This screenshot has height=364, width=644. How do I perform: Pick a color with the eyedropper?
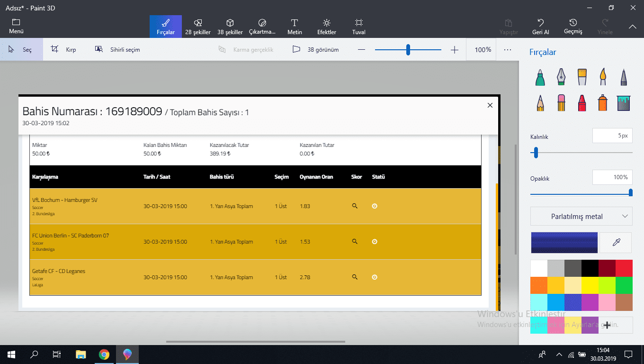tap(616, 242)
